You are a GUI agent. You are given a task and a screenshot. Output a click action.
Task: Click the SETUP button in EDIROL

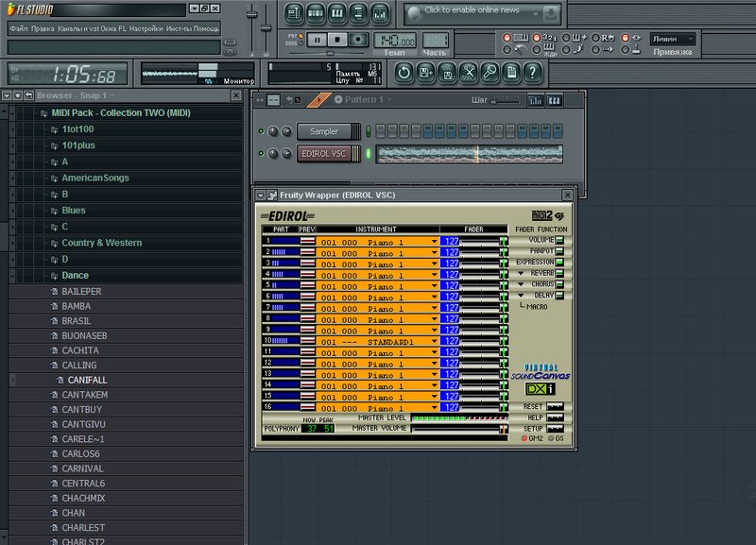[x=555, y=427]
